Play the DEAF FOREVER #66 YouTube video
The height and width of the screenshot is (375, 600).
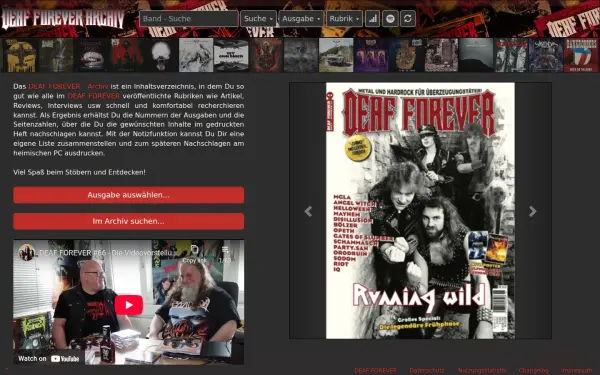[x=129, y=305]
